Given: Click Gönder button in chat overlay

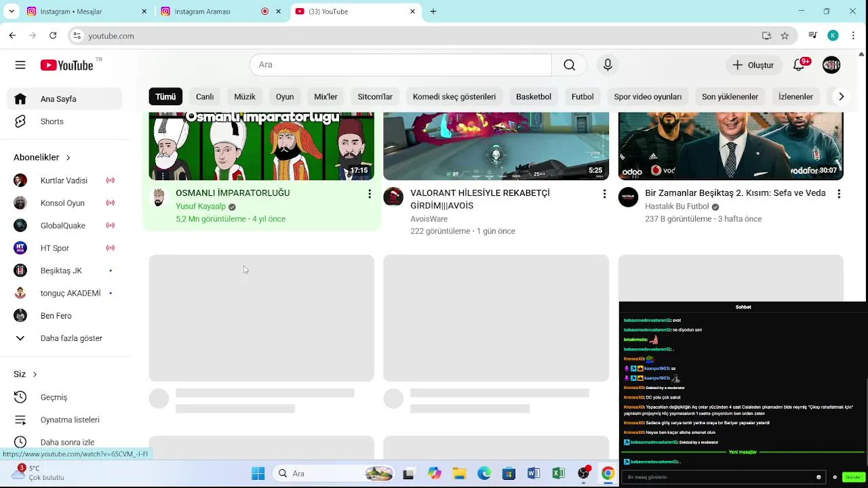Looking at the screenshot, I should coord(854,477).
